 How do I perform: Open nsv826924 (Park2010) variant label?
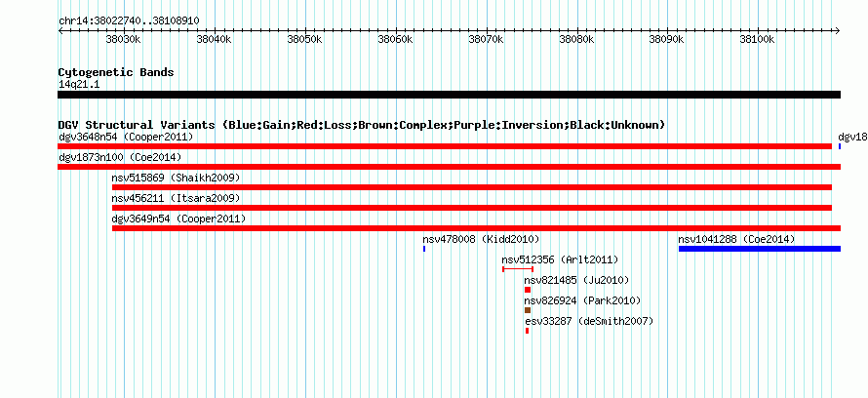click(x=582, y=300)
